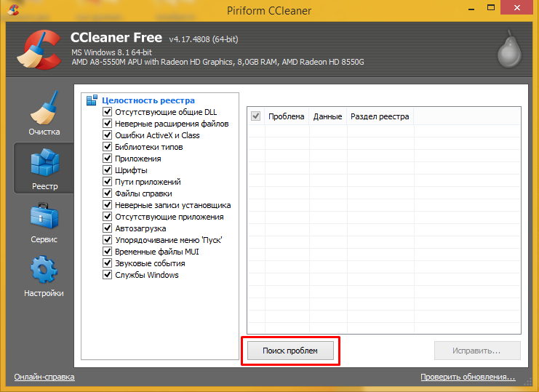Open the Онлайн-справка link
The image size is (539, 392).
[44, 377]
